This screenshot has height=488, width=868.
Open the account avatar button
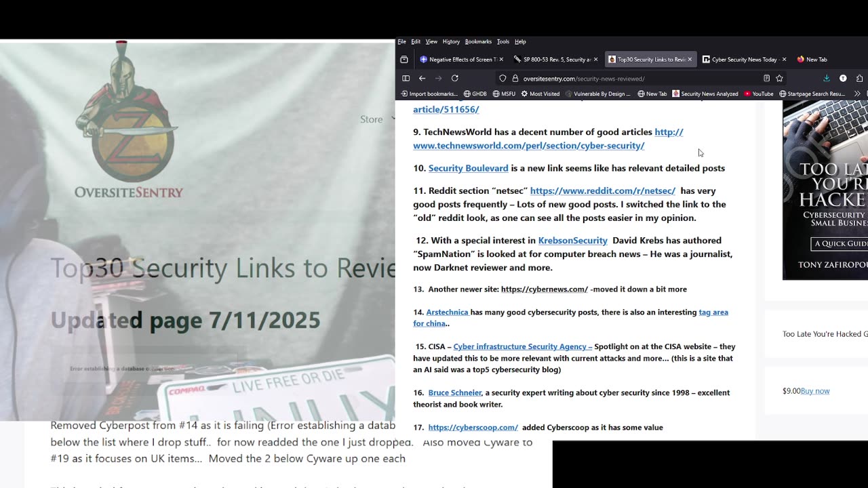click(x=843, y=79)
